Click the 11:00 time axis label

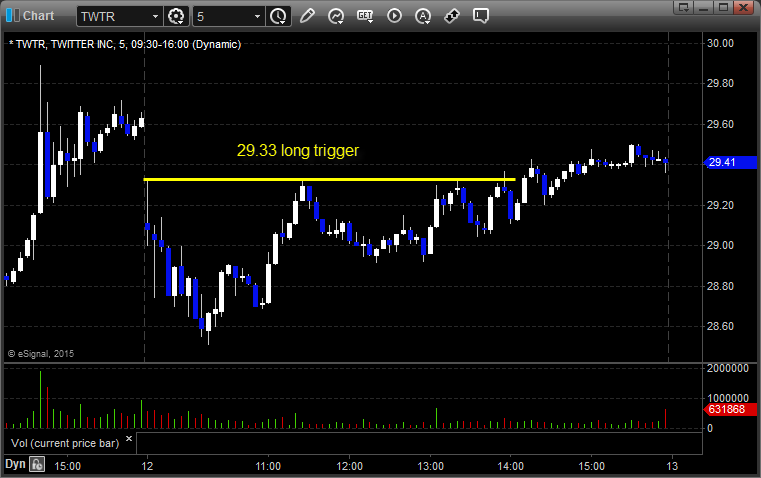pos(268,466)
